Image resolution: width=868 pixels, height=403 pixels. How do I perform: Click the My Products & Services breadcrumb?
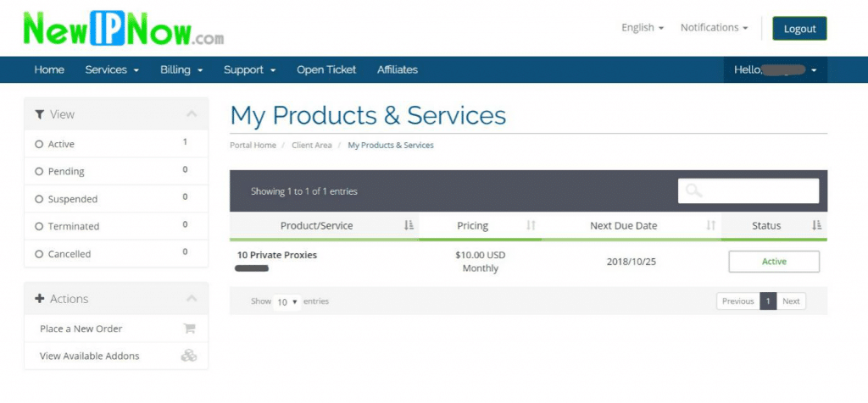pyautogui.click(x=391, y=146)
